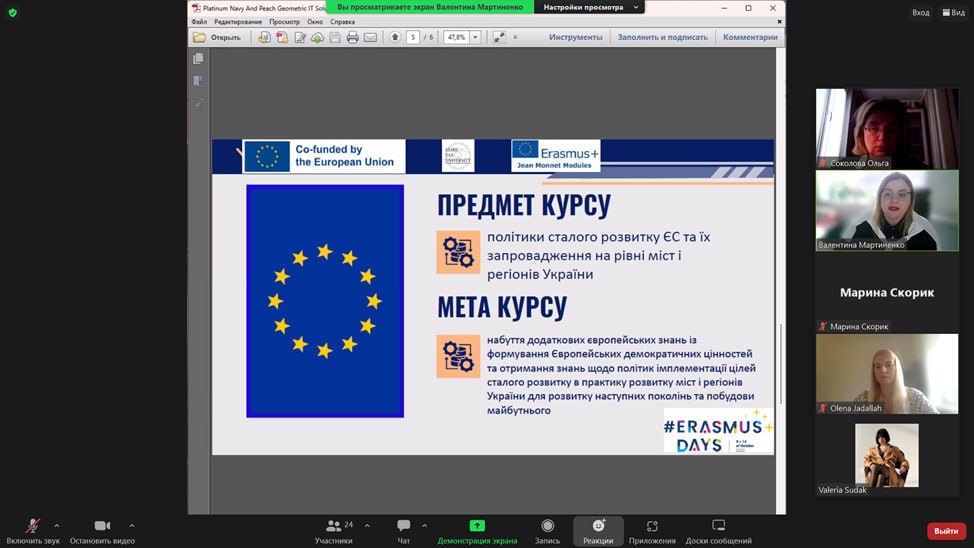974x548 pixels.
Task: Expand the participants options arrow
Action: 367,526
